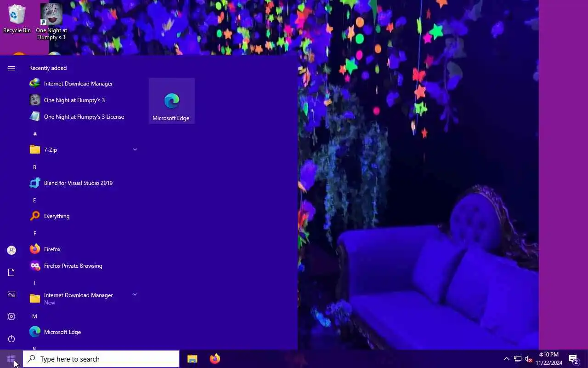Select One Night at Flumpty's 3 desktop shortcut
The height and width of the screenshot is (368, 588).
[51, 22]
